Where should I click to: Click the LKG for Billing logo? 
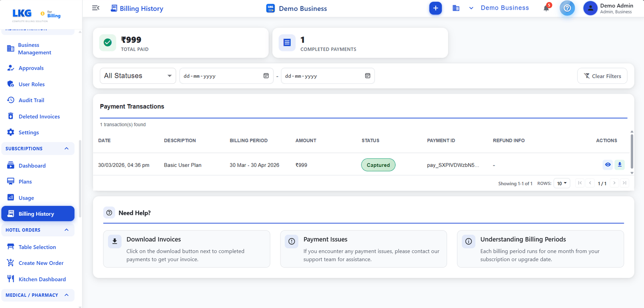pos(36,15)
